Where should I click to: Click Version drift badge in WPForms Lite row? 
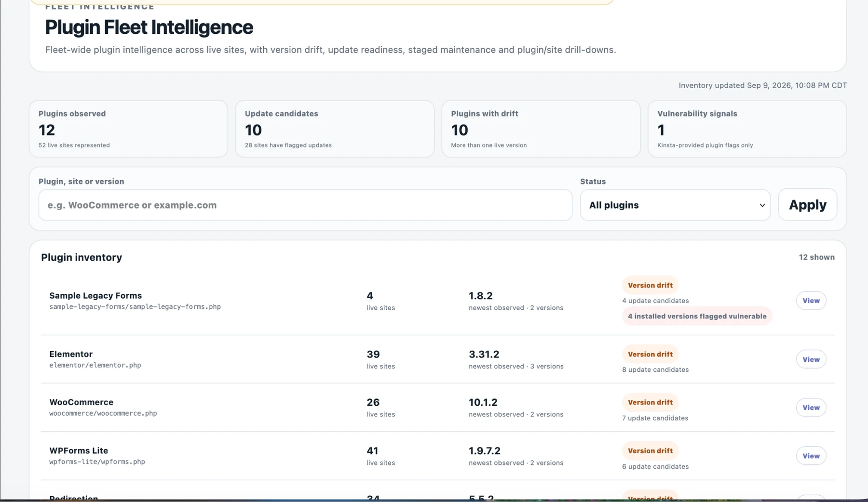coord(650,451)
